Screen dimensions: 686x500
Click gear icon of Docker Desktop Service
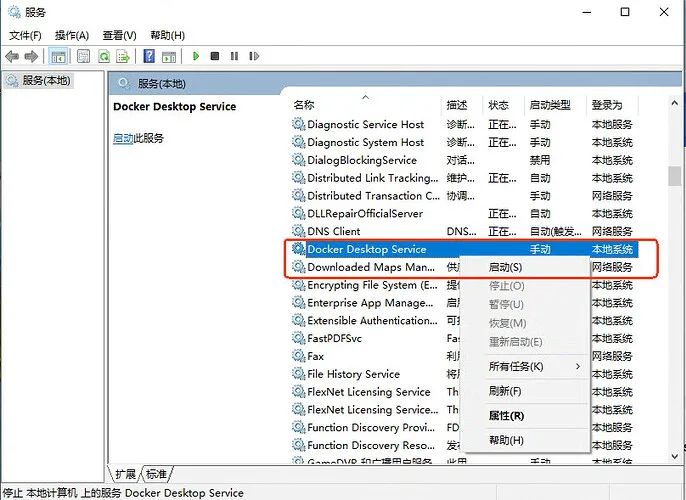pyautogui.click(x=298, y=249)
